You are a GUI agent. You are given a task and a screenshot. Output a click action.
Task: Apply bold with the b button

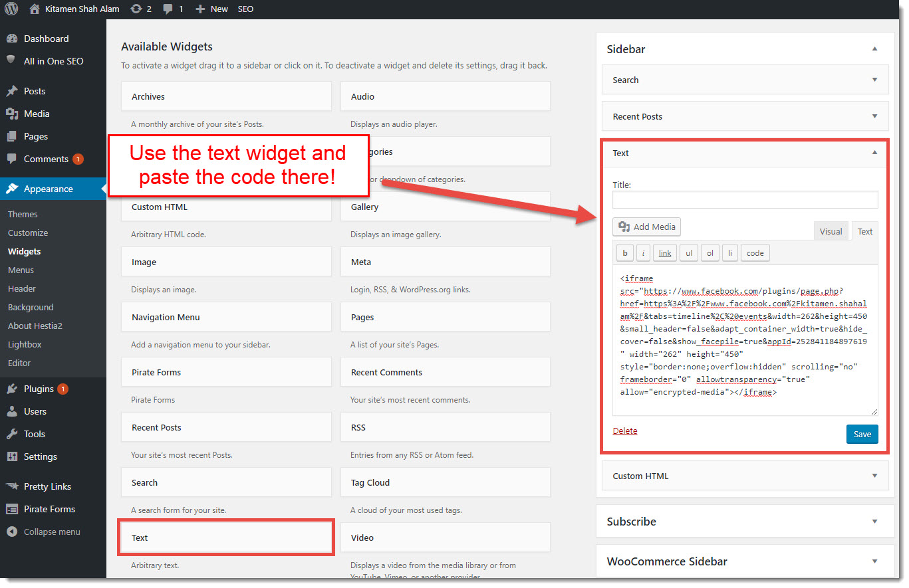pos(624,252)
